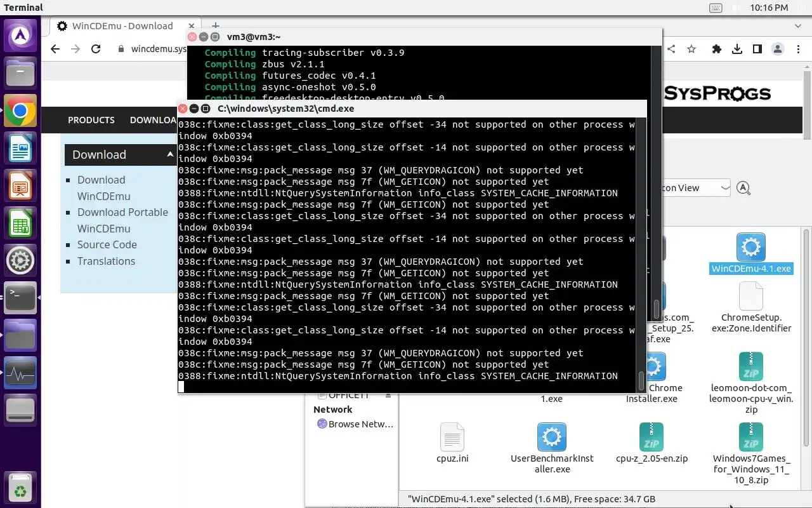Open the Terminal app menu in top bar
This screenshot has height=508, width=812.
(x=23, y=8)
